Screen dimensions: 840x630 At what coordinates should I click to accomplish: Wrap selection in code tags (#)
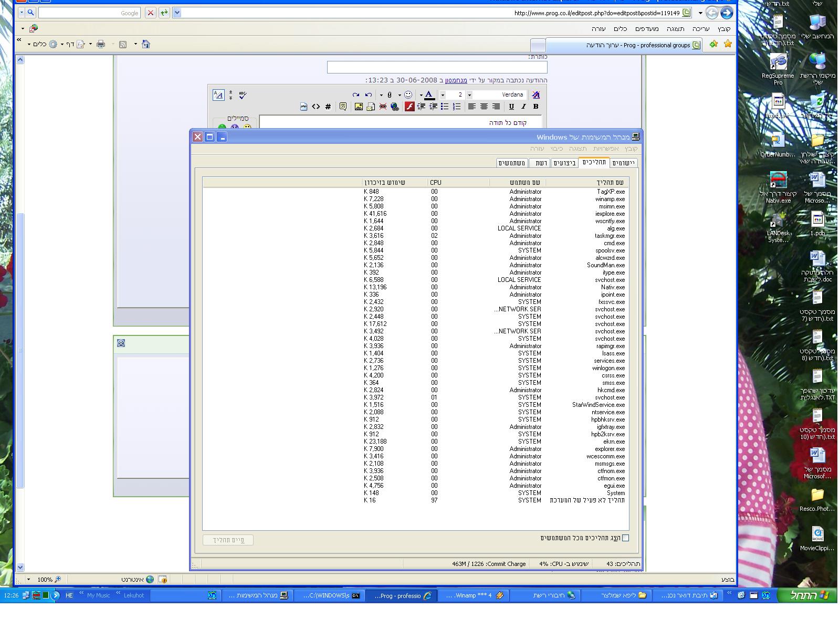click(328, 107)
